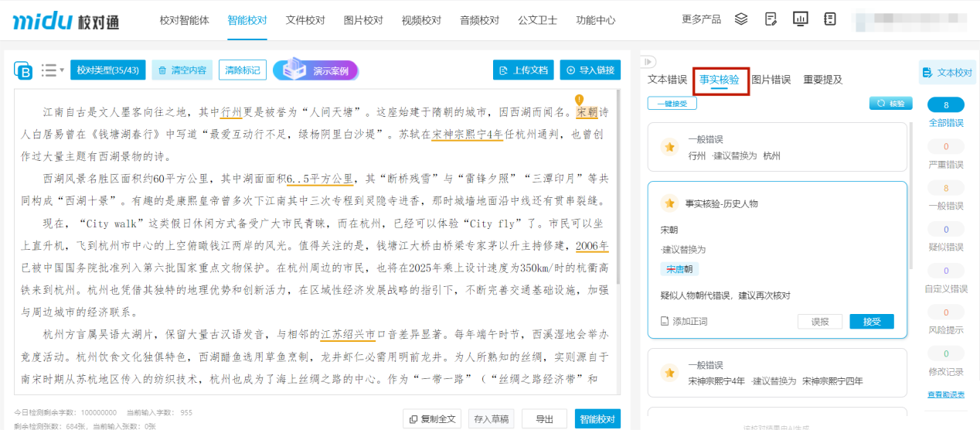Click the 误报 button
Screen dimensions: 980x430
point(819,322)
